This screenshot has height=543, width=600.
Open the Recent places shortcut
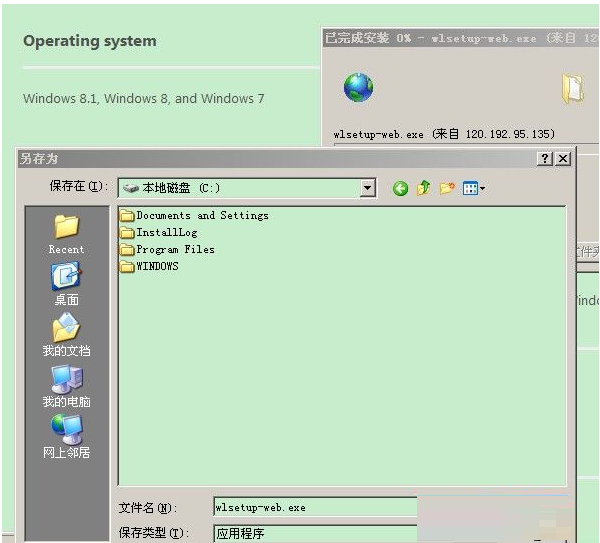tap(66, 234)
